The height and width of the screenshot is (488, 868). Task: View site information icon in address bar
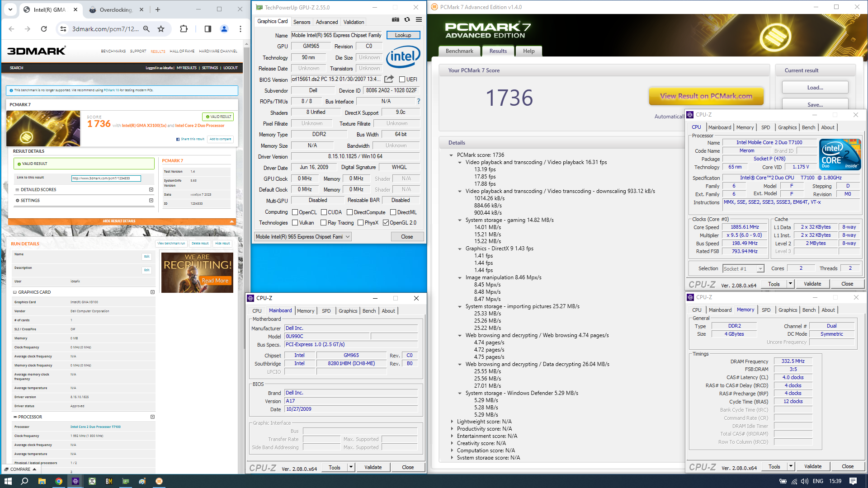point(63,29)
